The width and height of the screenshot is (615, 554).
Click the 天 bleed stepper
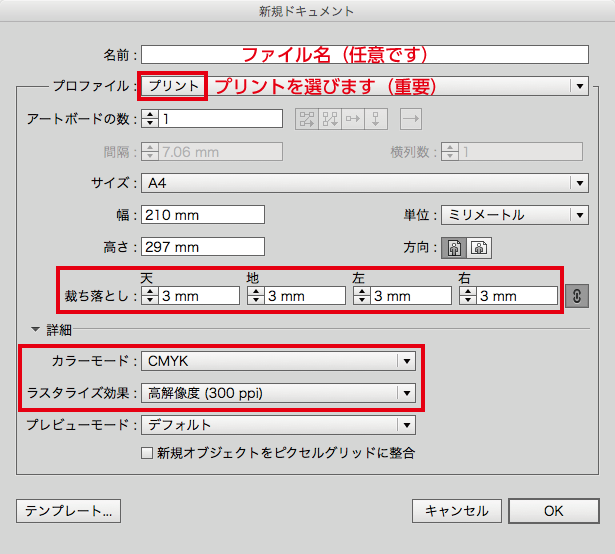150,296
